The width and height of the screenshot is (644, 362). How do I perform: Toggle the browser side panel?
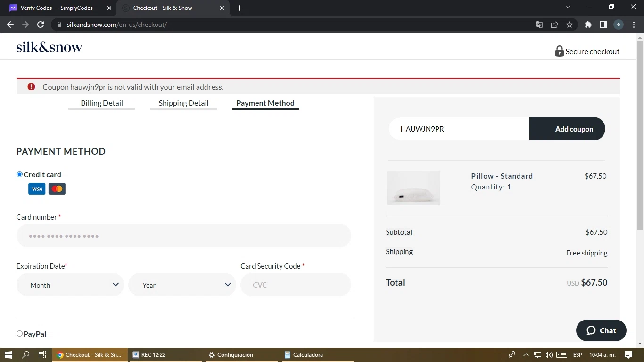tap(603, 25)
